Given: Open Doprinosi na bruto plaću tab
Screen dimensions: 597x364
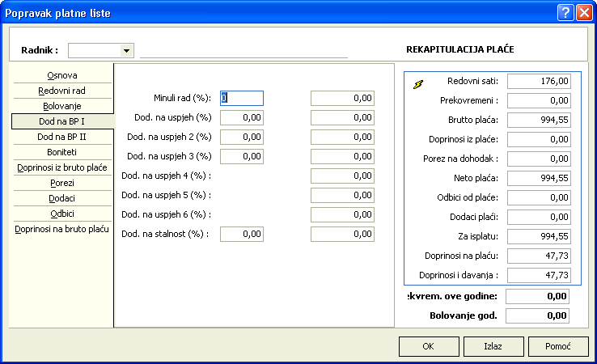Looking at the screenshot, I should [62, 229].
